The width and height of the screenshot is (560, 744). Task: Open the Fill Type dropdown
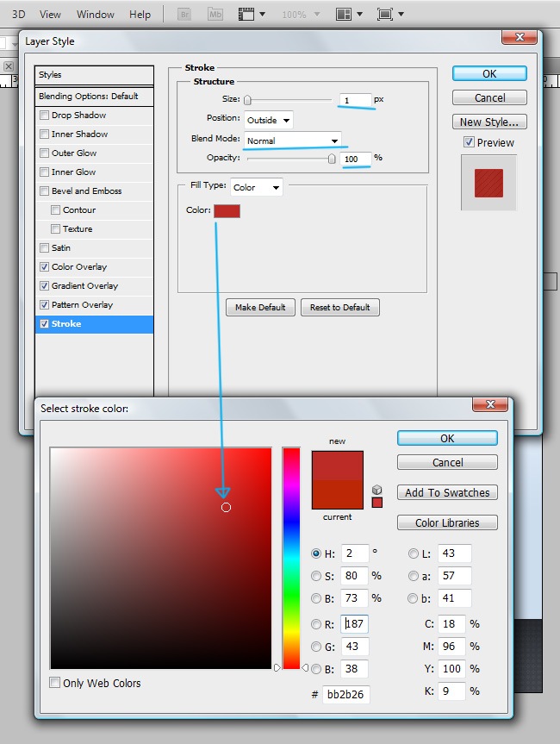pos(256,187)
